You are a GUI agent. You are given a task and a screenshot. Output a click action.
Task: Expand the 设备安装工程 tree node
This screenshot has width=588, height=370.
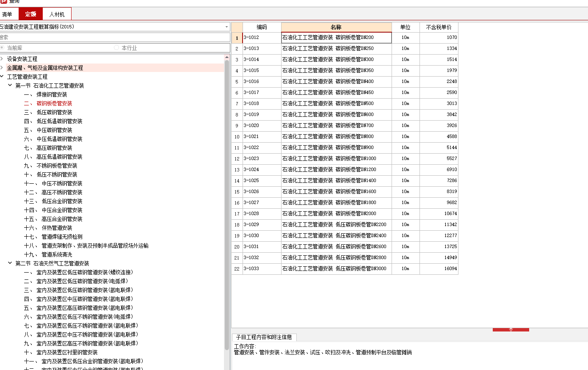2,59
